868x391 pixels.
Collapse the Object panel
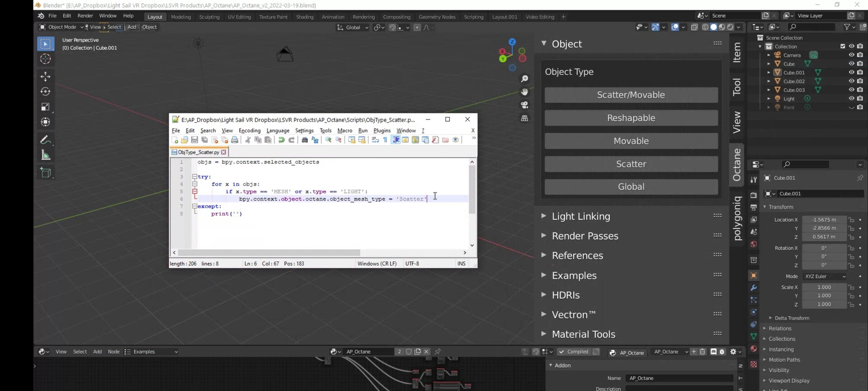[544, 43]
